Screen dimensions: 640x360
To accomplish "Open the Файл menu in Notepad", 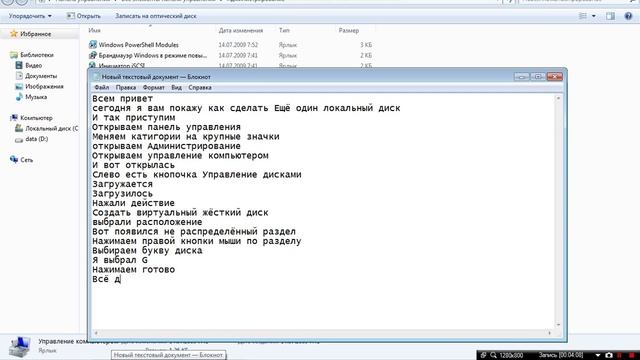I will (101, 87).
